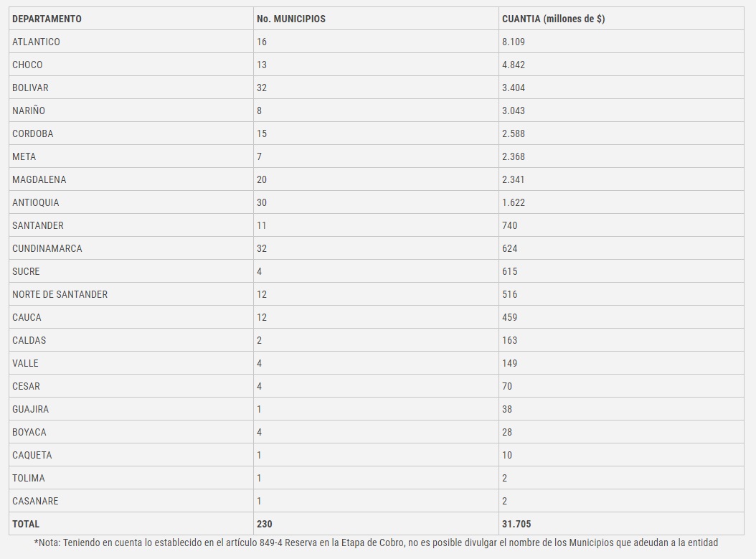The image size is (756, 559).
Task: Select the TOTAL row label
Action: point(26,524)
